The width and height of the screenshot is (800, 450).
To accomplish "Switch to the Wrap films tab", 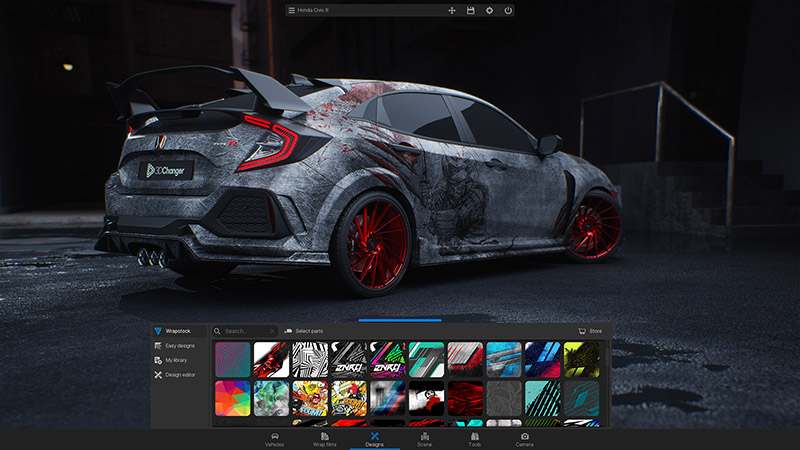I will coord(326,439).
